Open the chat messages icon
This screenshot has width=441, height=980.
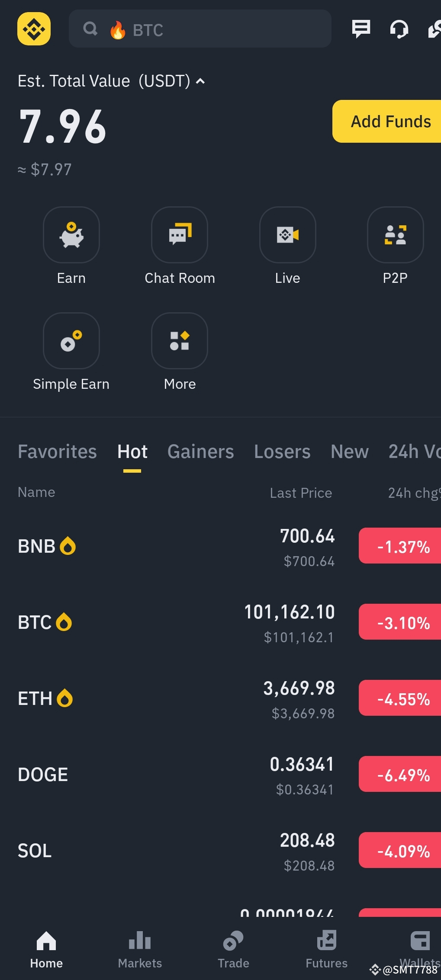point(361,29)
